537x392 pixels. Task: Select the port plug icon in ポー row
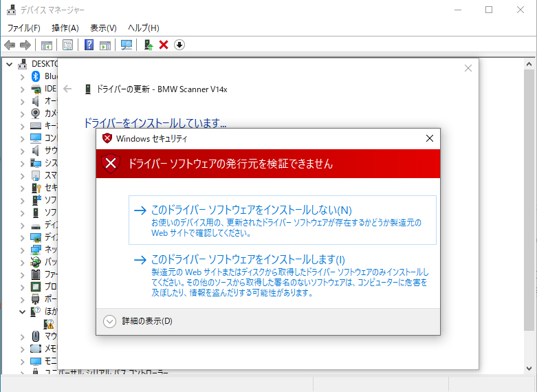tap(35, 299)
